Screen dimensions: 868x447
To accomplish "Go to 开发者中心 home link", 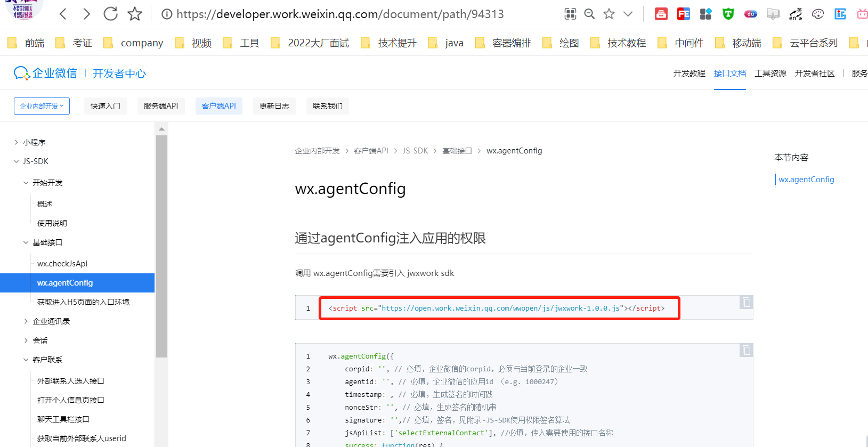I will [x=119, y=74].
